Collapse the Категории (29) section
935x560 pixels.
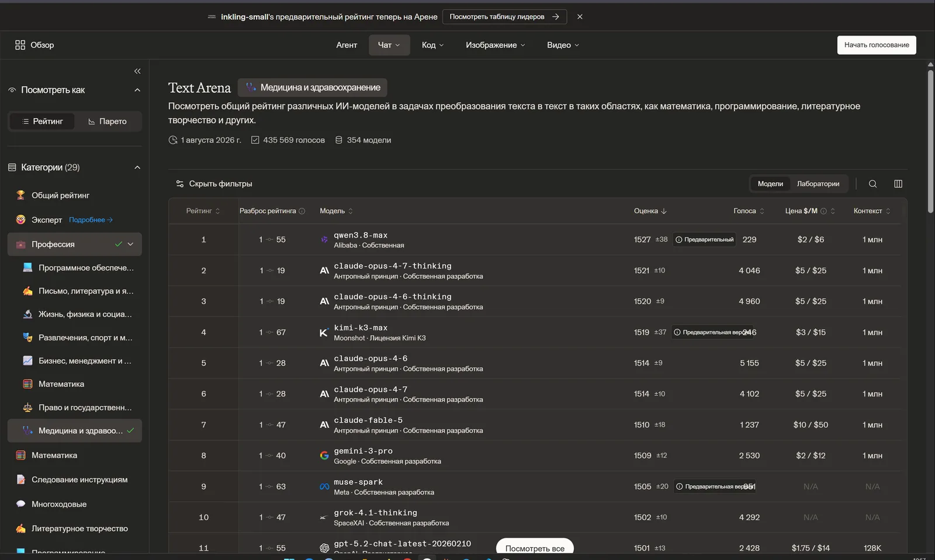pyautogui.click(x=137, y=168)
